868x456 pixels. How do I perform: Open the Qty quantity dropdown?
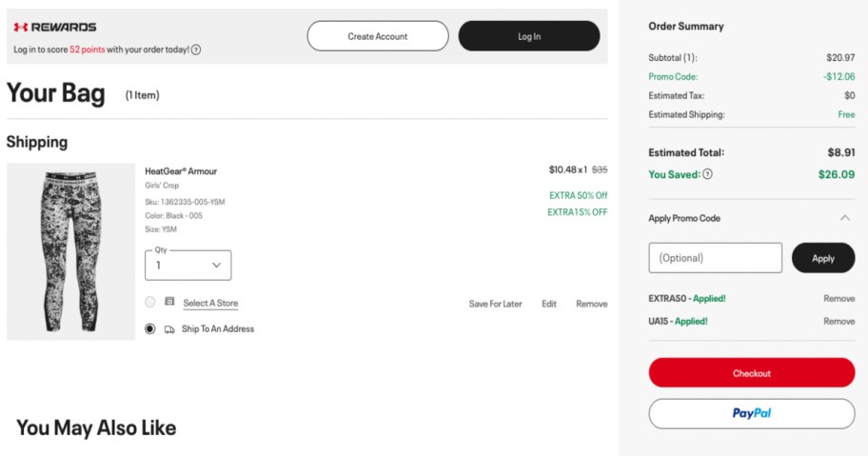[x=188, y=265]
